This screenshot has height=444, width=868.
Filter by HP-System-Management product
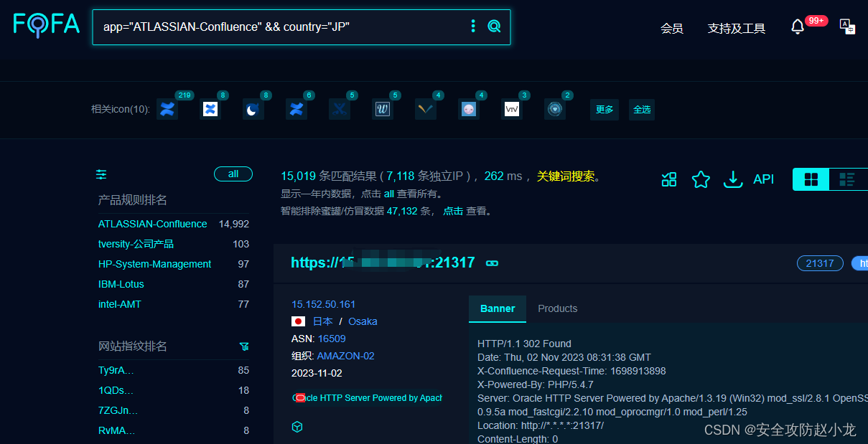click(x=154, y=264)
